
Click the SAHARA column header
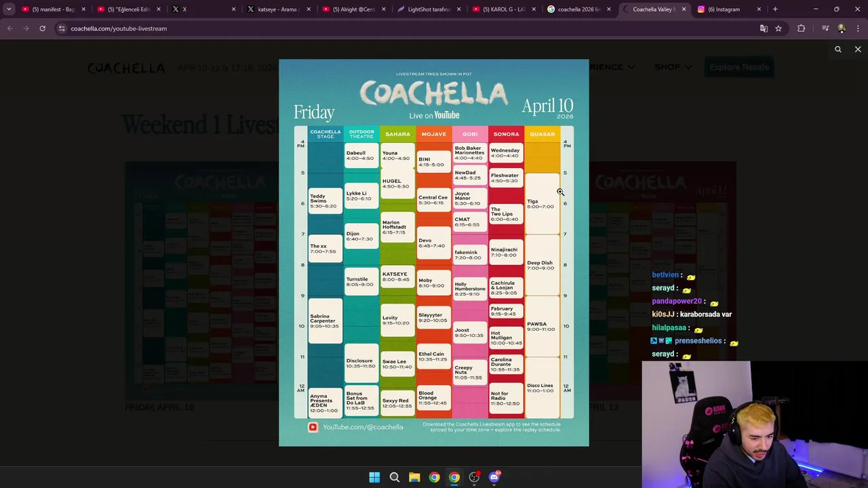point(397,134)
